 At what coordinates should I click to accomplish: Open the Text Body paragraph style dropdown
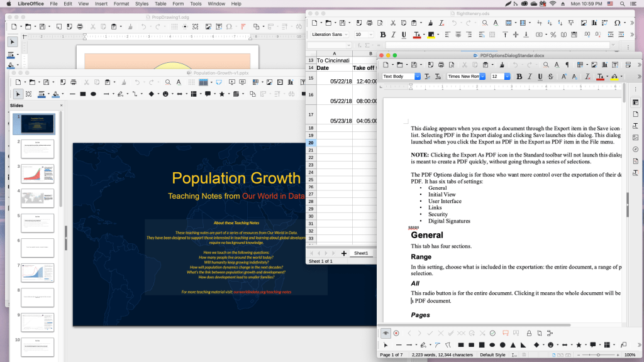click(418, 77)
